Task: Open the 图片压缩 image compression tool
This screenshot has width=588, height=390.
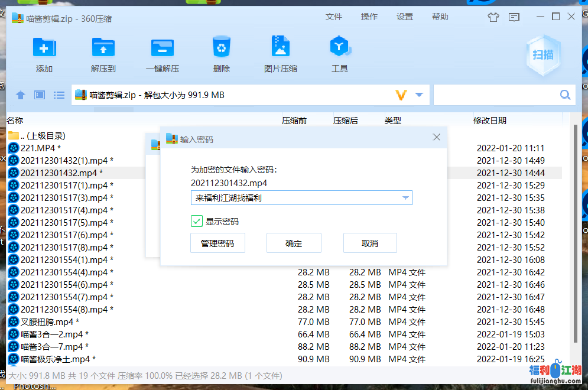Action: click(x=281, y=47)
